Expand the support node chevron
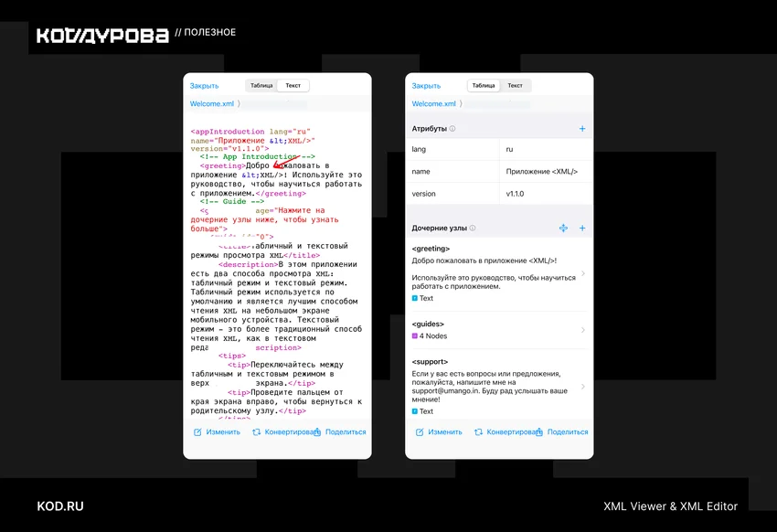Screen dimensions: 777x532 coord(583,387)
